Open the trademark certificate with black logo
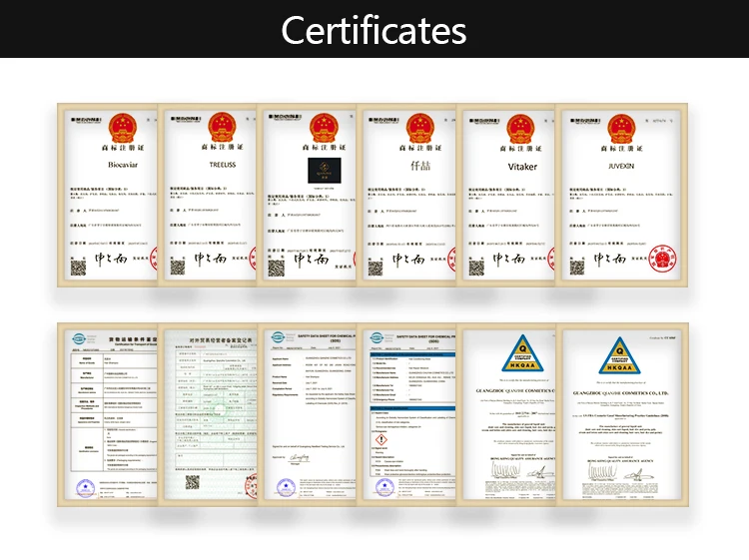Screen dimensions: 749x560 click(x=308, y=196)
